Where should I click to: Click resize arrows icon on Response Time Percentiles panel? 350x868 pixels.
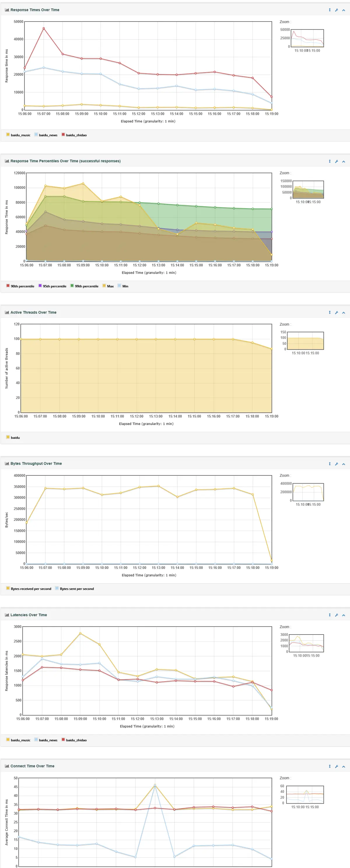[330, 161]
